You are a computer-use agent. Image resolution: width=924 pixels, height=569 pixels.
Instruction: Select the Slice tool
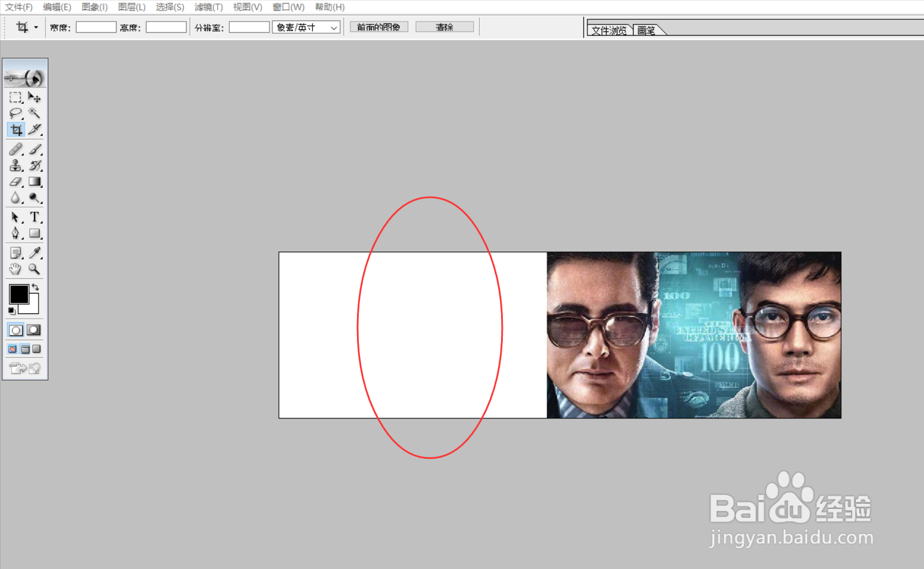(x=34, y=130)
